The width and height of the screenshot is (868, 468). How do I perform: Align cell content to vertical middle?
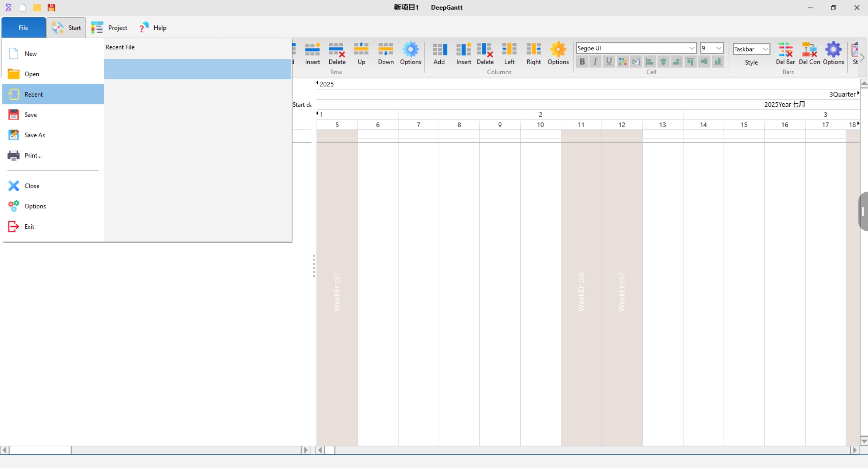coord(704,61)
